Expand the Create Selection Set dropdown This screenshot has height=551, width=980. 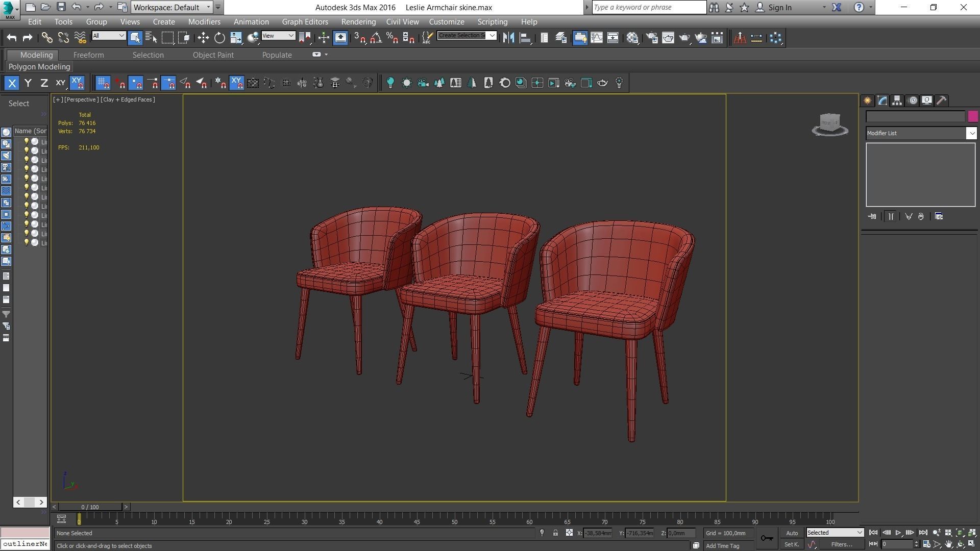492,35
